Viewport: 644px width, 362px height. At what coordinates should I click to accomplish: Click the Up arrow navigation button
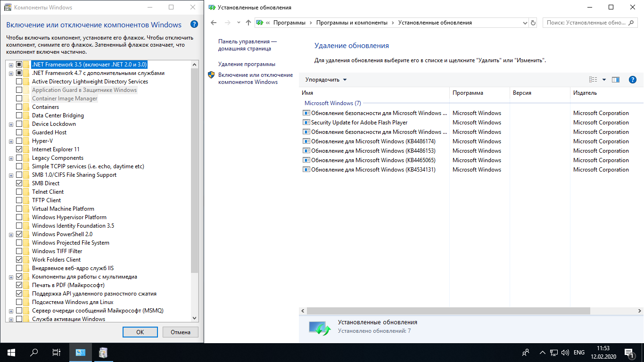click(248, 23)
